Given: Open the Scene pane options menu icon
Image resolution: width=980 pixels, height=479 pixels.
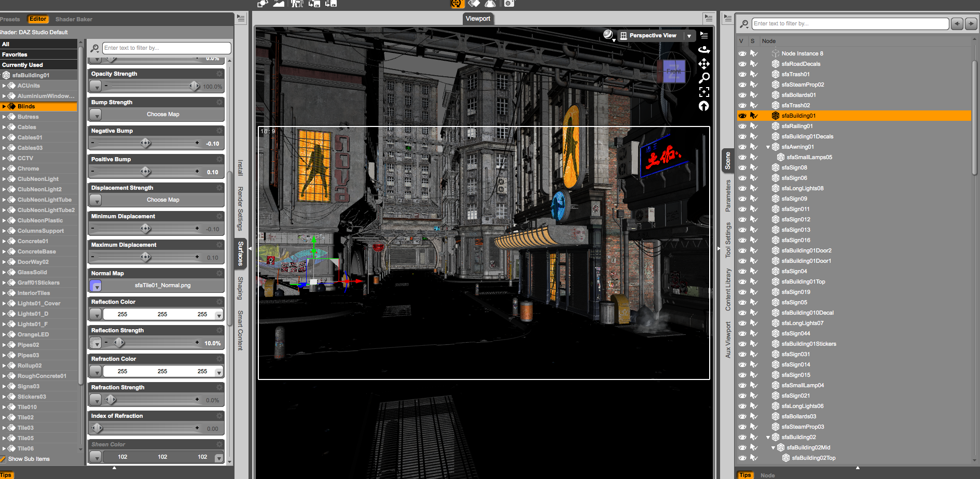Looking at the screenshot, I should [728, 18].
